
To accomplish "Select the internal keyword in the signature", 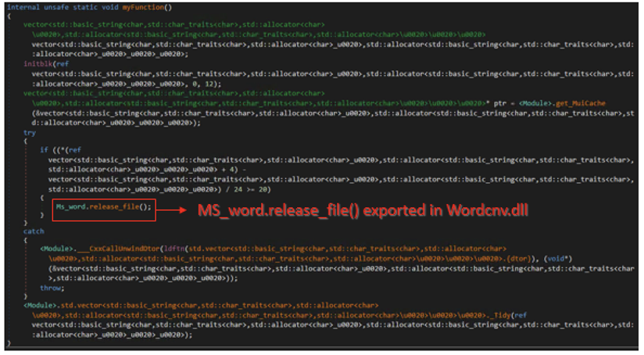I will [x=23, y=7].
